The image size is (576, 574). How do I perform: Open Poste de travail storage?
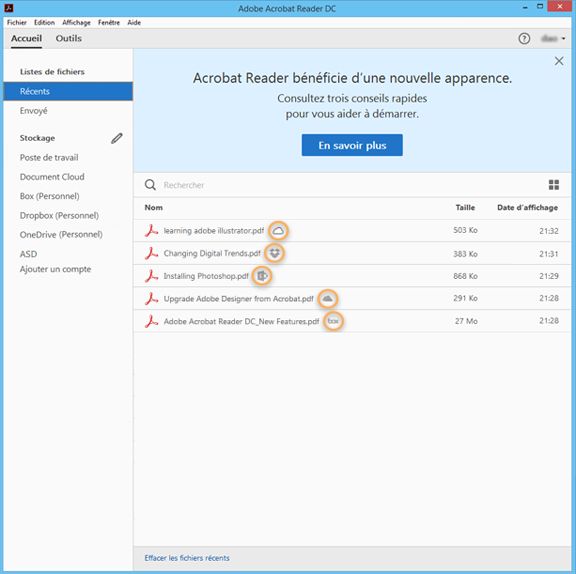click(x=49, y=158)
